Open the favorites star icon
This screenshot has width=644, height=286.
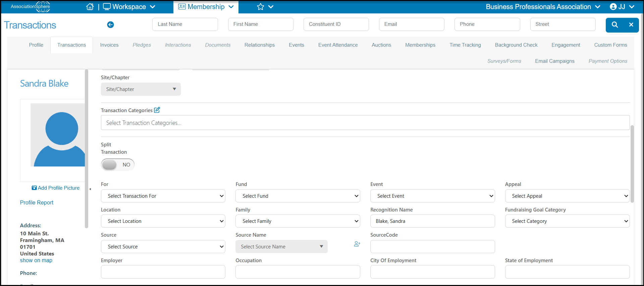261,7
